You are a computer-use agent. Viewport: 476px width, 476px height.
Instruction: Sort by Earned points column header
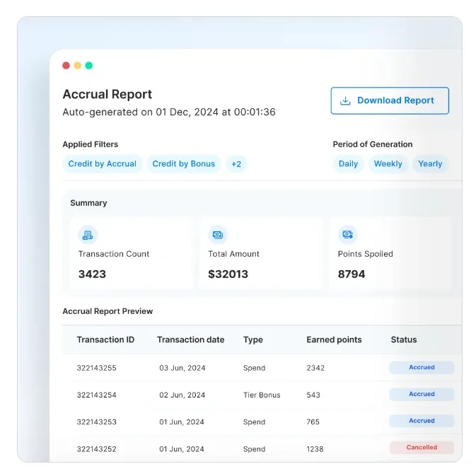[x=334, y=339]
